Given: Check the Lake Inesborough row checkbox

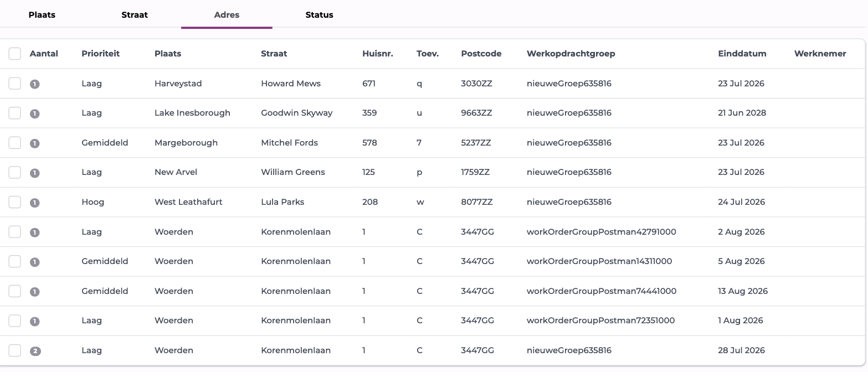Looking at the screenshot, I should click(15, 113).
